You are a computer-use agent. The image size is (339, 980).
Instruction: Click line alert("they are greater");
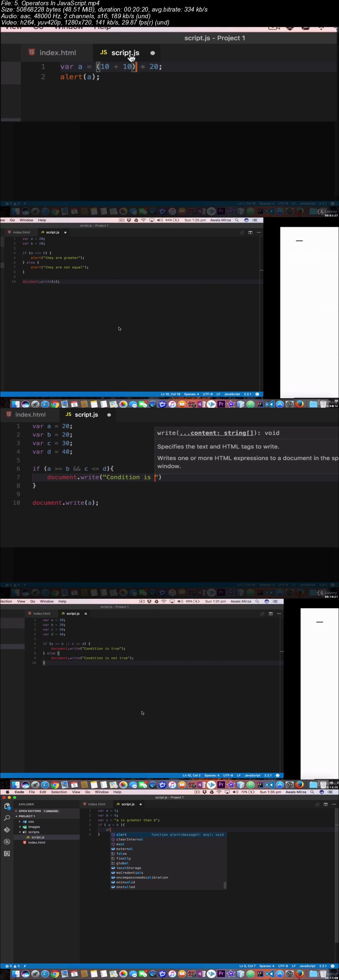click(57, 258)
